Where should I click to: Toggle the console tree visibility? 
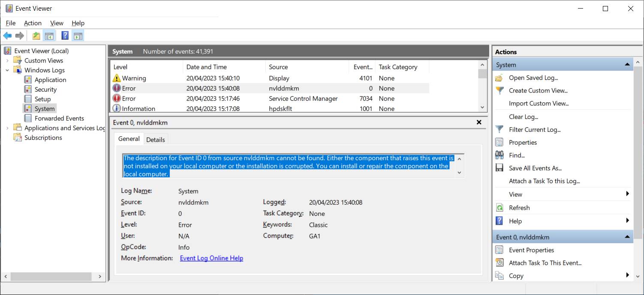[x=49, y=36]
